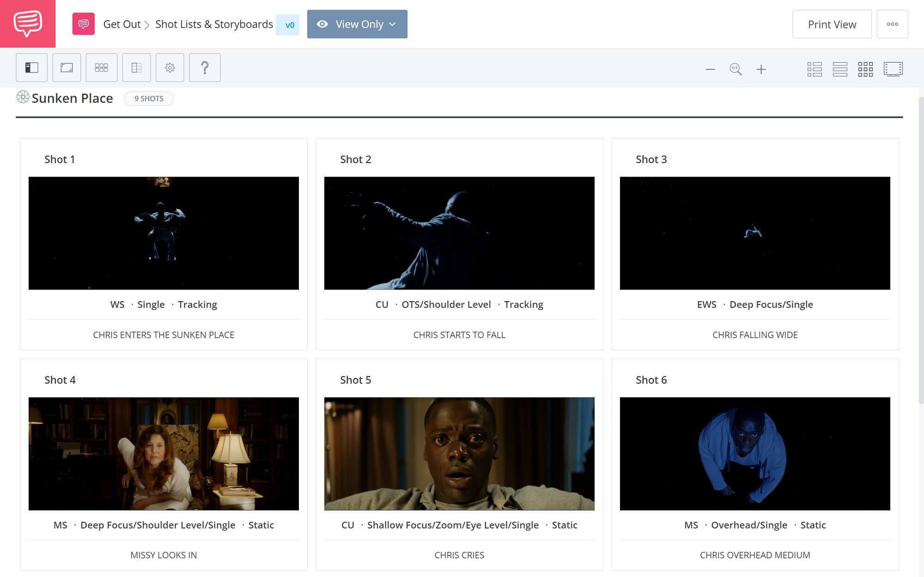Viewport: 924px width, 577px height.
Task: Click Deep Focus/Shoulder Level/Single in Shot 4
Action: pos(158,525)
